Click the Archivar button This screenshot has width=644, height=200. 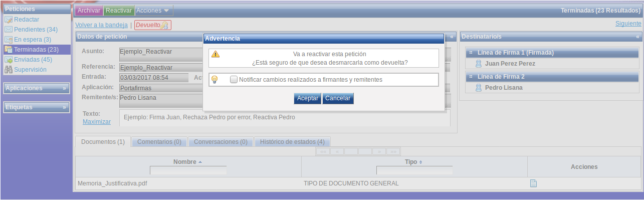[89, 11]
